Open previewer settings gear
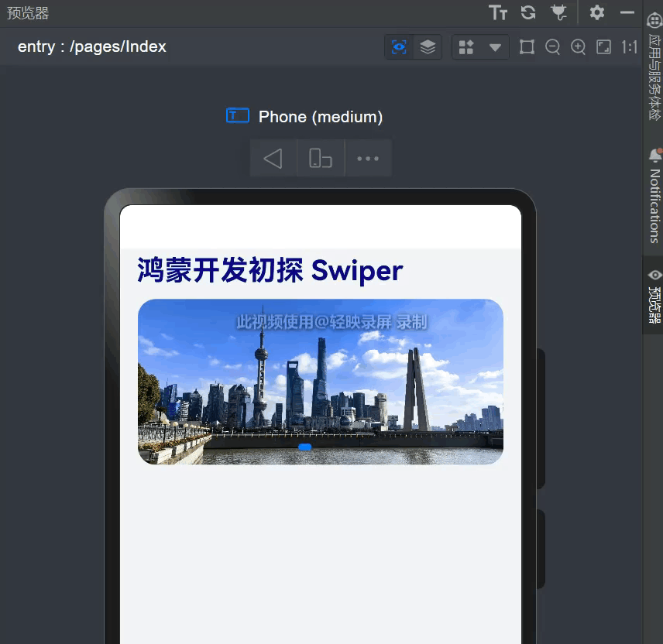The height and width of the screenshot is (644, 663). click(596, 12)
